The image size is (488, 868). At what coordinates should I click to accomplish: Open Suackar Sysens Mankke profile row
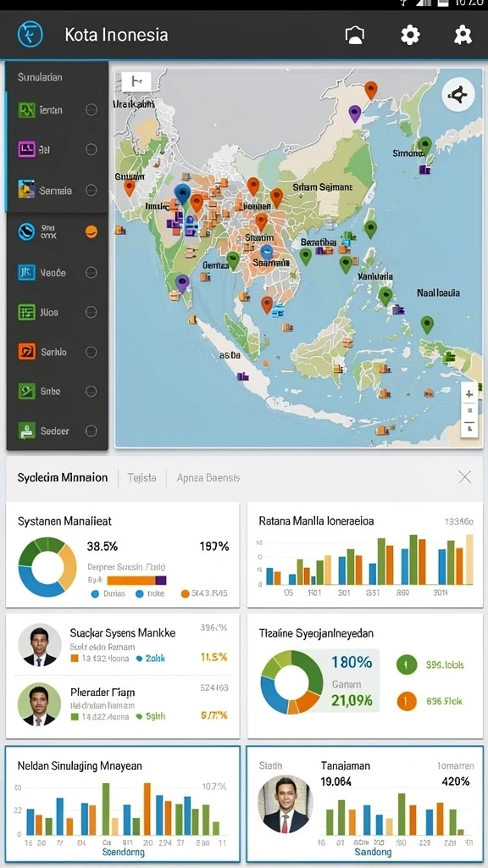pyautogui.click(x=123, y=645)
